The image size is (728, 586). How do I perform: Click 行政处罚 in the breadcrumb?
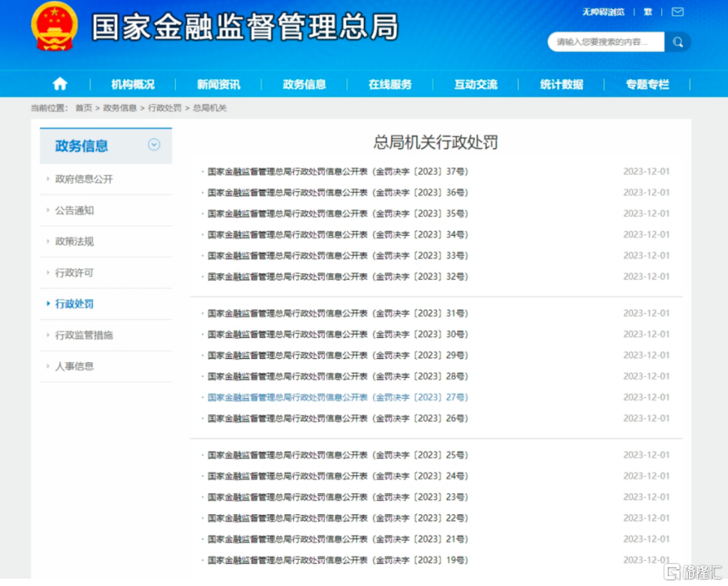(x=164, y=108)
